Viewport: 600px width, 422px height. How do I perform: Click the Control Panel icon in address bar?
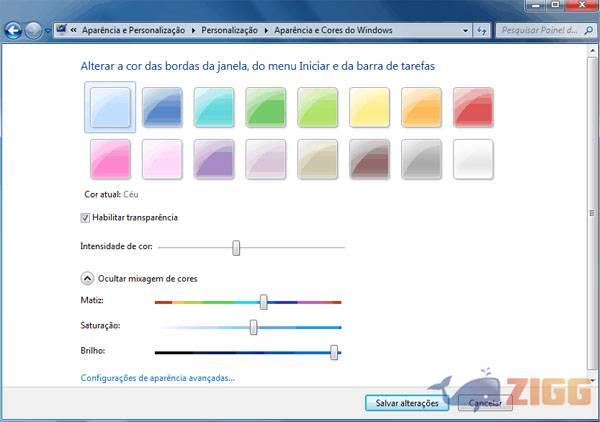(x=61, y=29)
